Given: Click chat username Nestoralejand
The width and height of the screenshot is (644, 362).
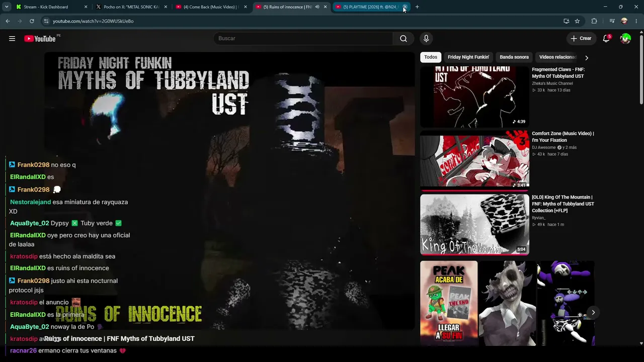Looking at the screenshot, I should pyautogui.click(x=30, y=202).
